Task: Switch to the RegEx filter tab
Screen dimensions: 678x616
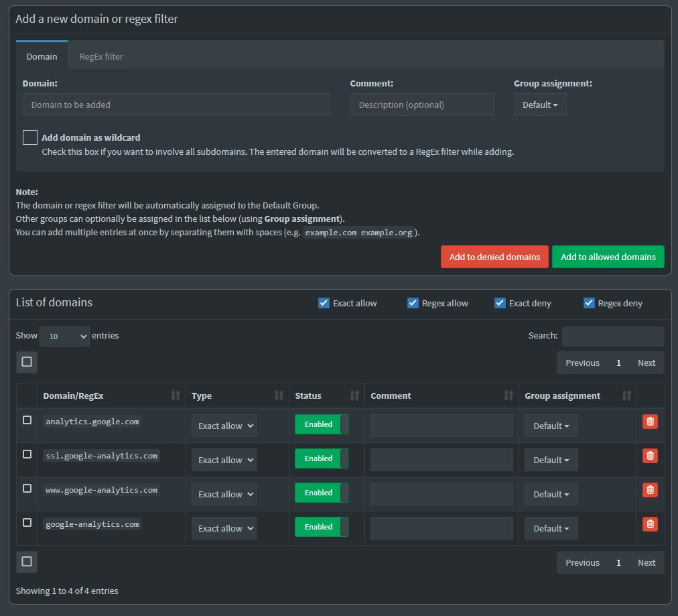Action: 101,56
